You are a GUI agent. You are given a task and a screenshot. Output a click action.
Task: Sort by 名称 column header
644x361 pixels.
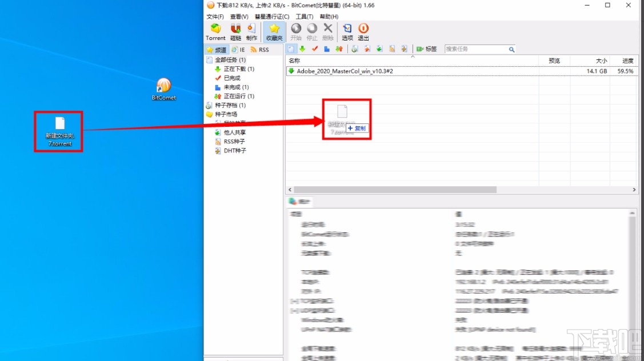coord(413,61)
